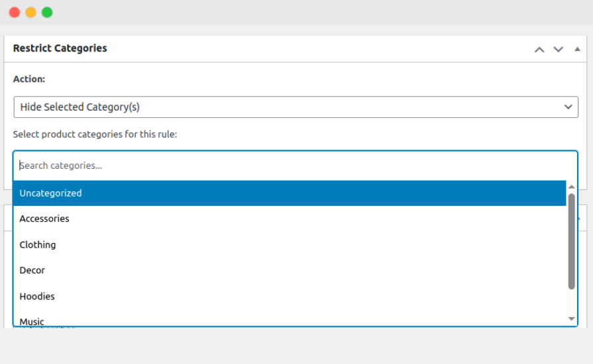This screenshot has width=593, height=364.
Task: Click the Restrict Categories panel title
Action: (x=60, y=48)
